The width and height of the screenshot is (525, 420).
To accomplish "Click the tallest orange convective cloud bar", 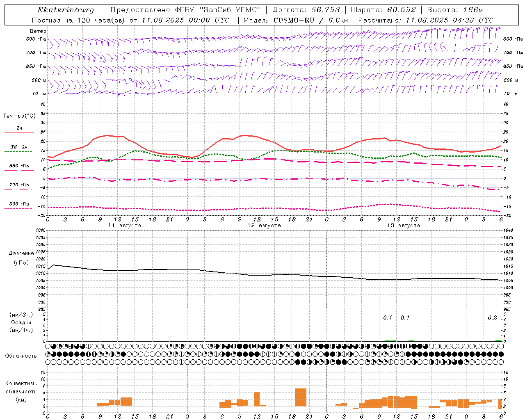I will (x=301, y=397).
